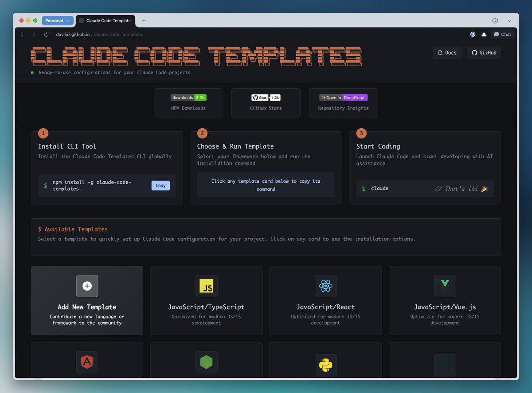Click the downloads icon in title bar
The width and height of the screenshot is (532, 393).
(x=495, y=20)
